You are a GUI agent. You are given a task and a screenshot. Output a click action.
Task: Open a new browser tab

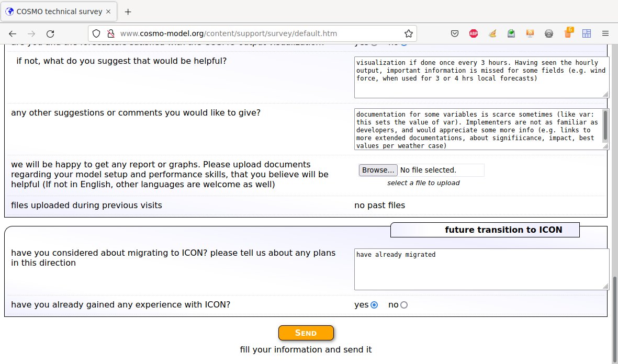pos(128,12)
